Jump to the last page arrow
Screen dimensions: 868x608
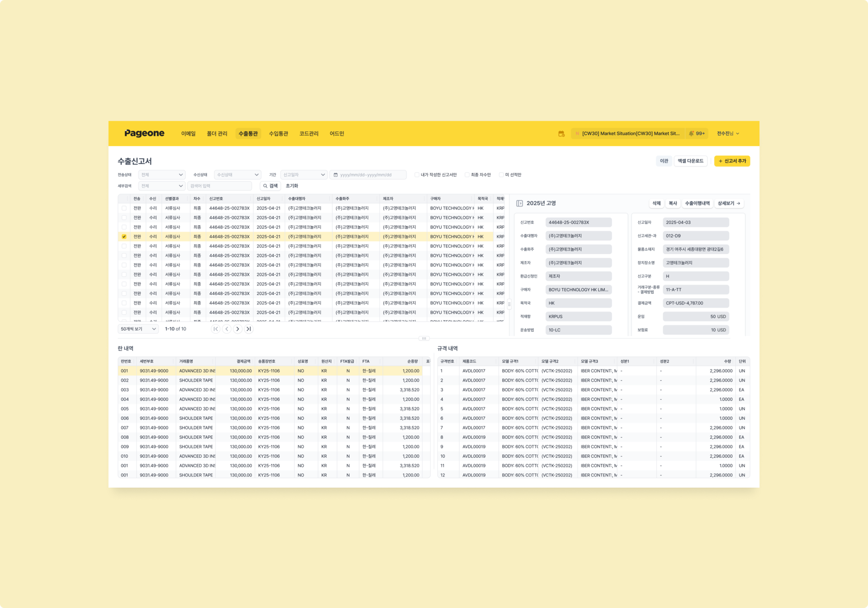(x=249, y=329)
